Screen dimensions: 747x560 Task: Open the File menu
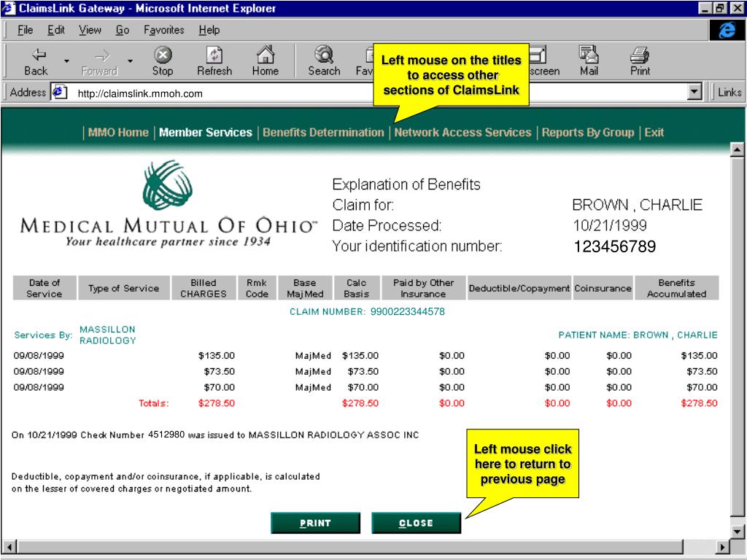(25, 30)
